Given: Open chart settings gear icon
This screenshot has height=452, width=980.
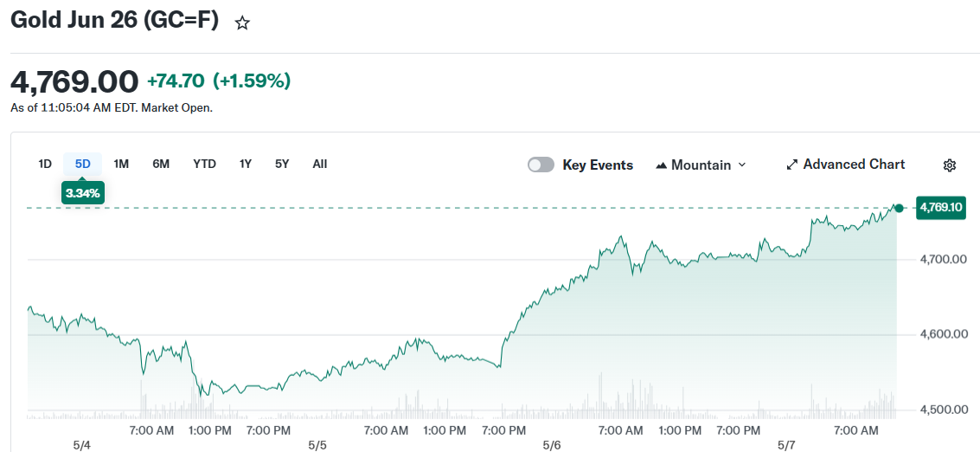Looking at the screenshot, I should coord(950,165).
